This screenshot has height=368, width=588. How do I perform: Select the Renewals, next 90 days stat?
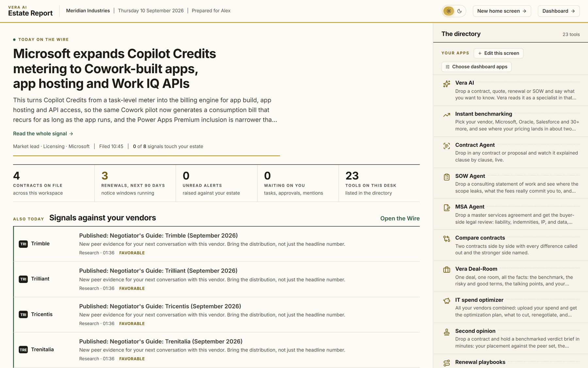[x=135, y=183]
